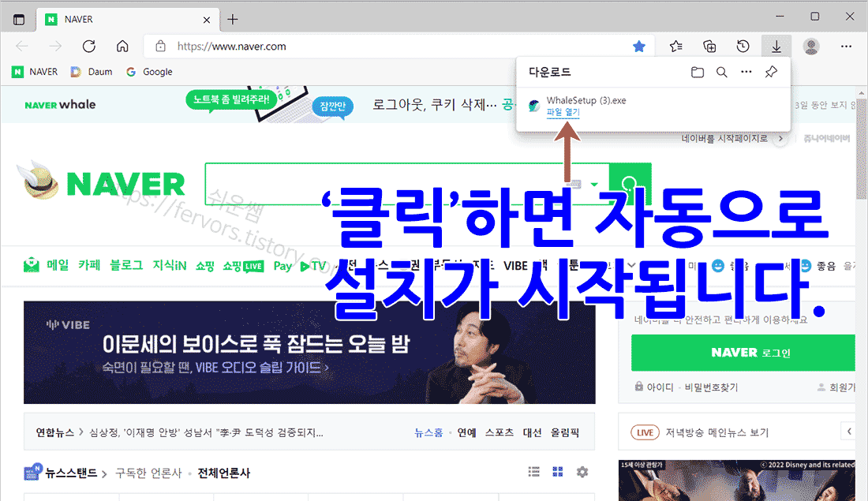868x501 pixels.
Task: Go back to previous page
Action: [x=22, y=47]
